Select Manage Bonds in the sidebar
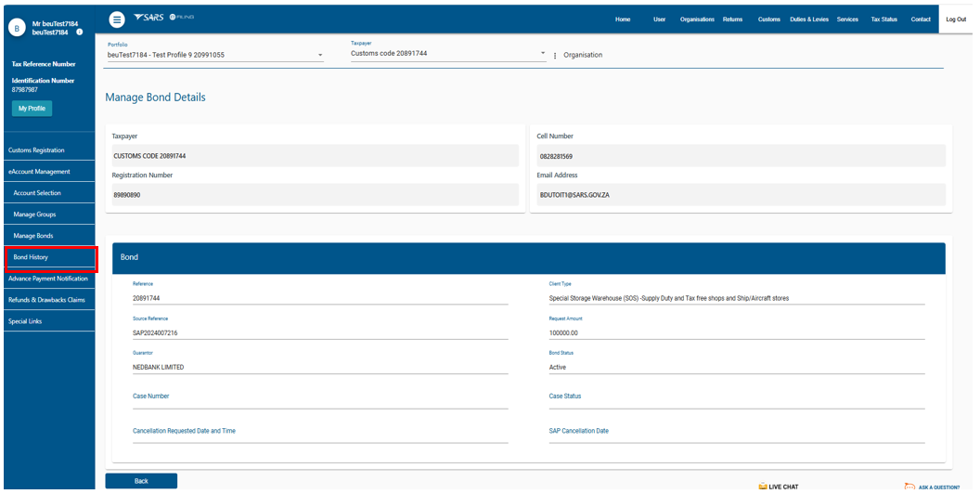The width and height of the screenshot is (980, 494). coord(33,236)
